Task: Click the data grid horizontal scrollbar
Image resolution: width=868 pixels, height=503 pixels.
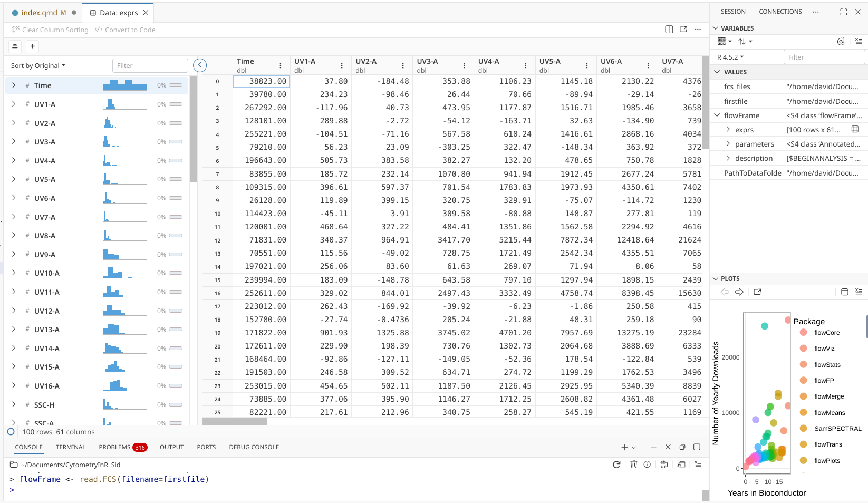Action: (x=235, y=421)
